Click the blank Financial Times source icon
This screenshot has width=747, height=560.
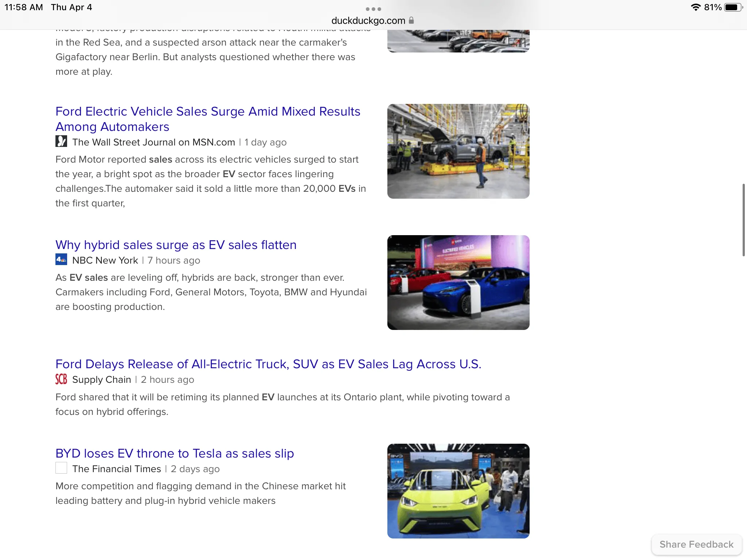point(61,468)
